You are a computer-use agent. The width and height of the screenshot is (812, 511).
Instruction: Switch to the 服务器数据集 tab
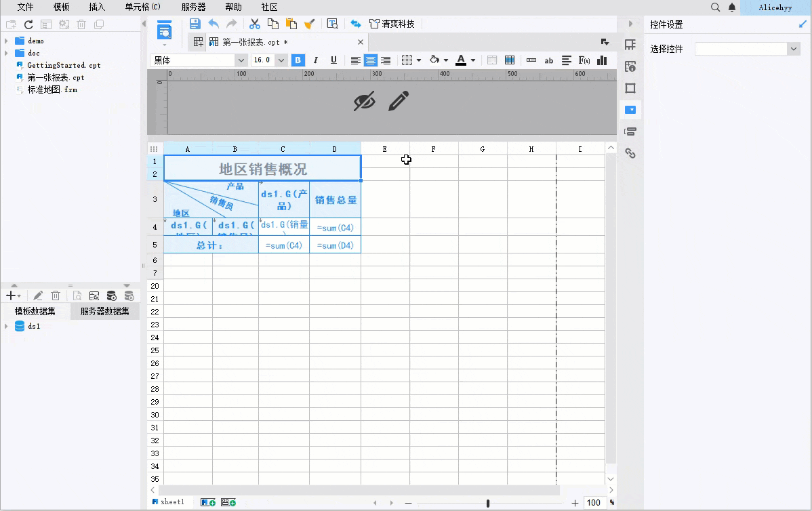(105, 311)
